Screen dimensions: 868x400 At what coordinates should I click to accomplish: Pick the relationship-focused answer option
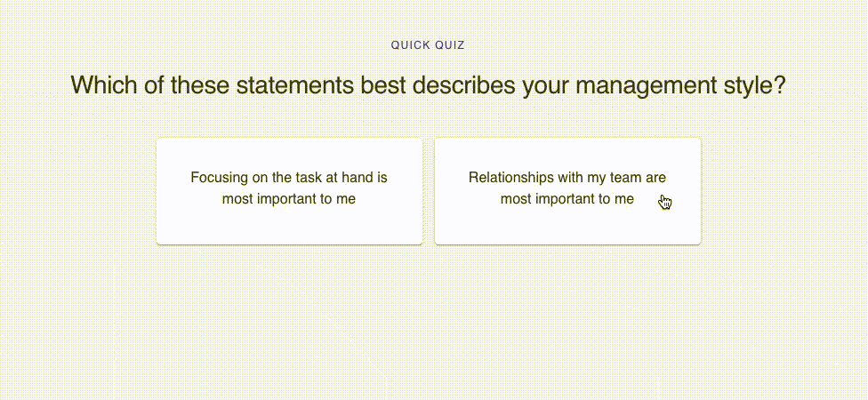tap(567, 191)
